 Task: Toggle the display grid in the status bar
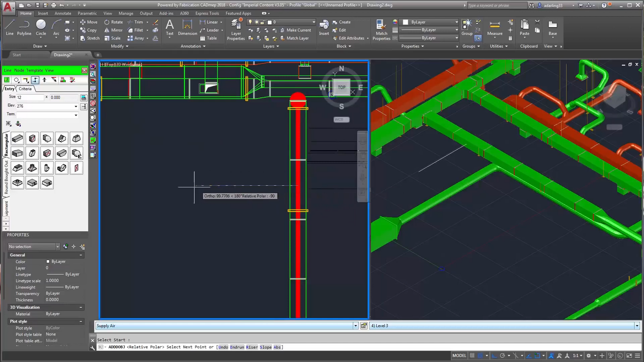pyautogui.click(x=472, y=356)
